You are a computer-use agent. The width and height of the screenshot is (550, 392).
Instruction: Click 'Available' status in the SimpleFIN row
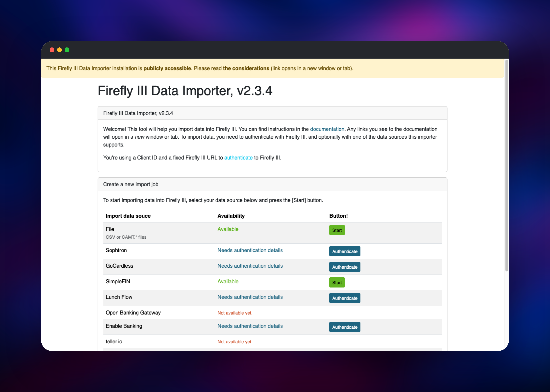pyautogui.click(x=228, y=281)
